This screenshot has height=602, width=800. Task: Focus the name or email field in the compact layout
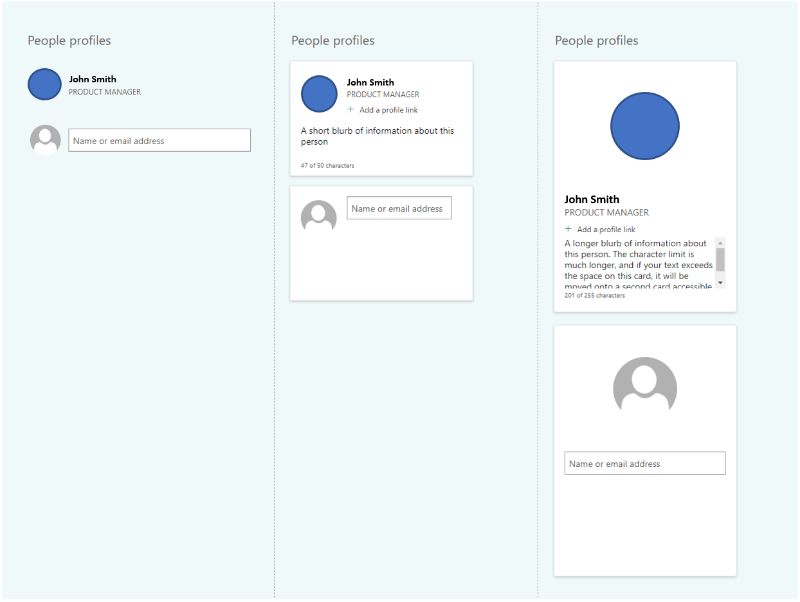point(159,141)
